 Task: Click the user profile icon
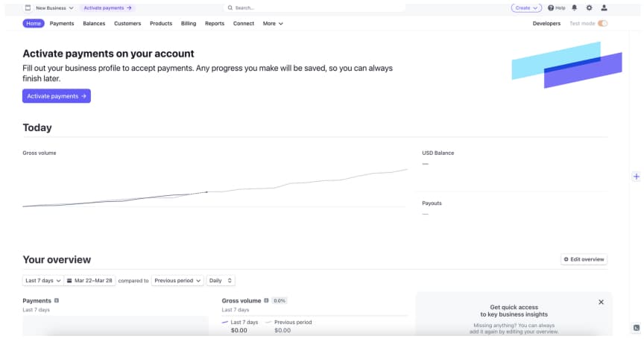click(604, 7)
